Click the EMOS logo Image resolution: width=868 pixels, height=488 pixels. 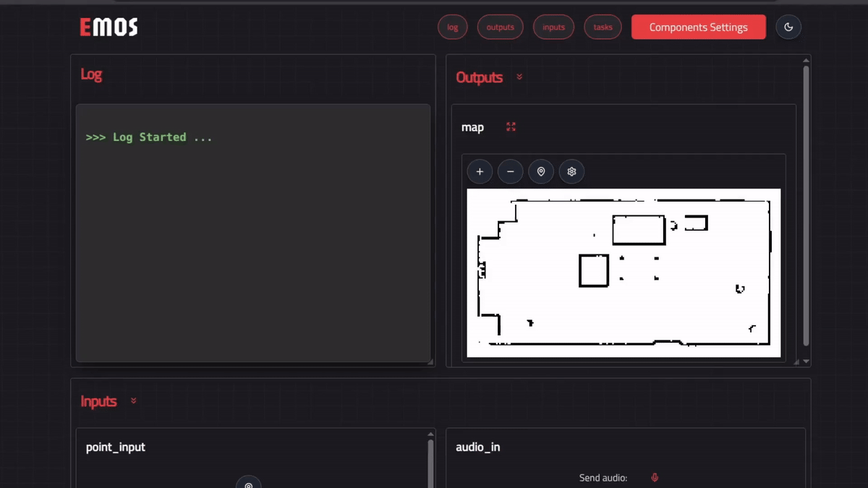(x=108, y=27)
